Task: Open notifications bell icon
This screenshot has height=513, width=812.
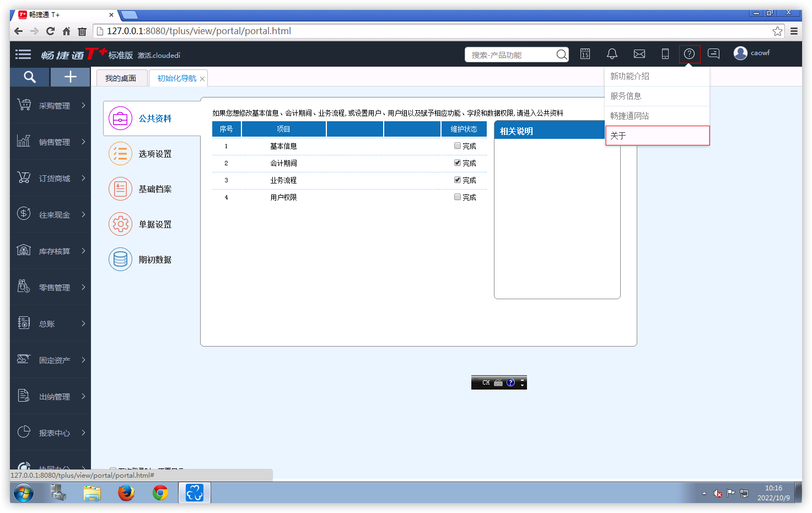Action: [x=612, y=54]
